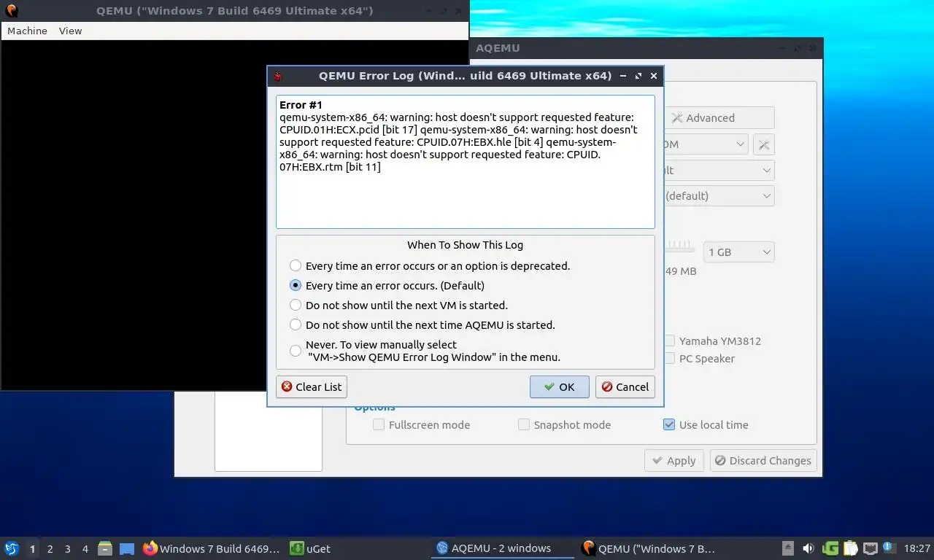Click the removable media eject tray icon
The width and height of the screenshot is (934, 560).
(788, 548)
